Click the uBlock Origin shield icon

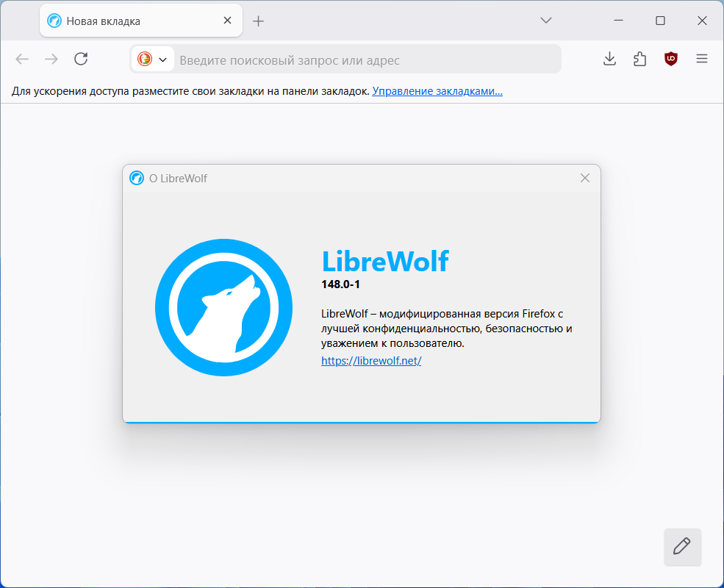pyautogui.click(x=671, y=59)
